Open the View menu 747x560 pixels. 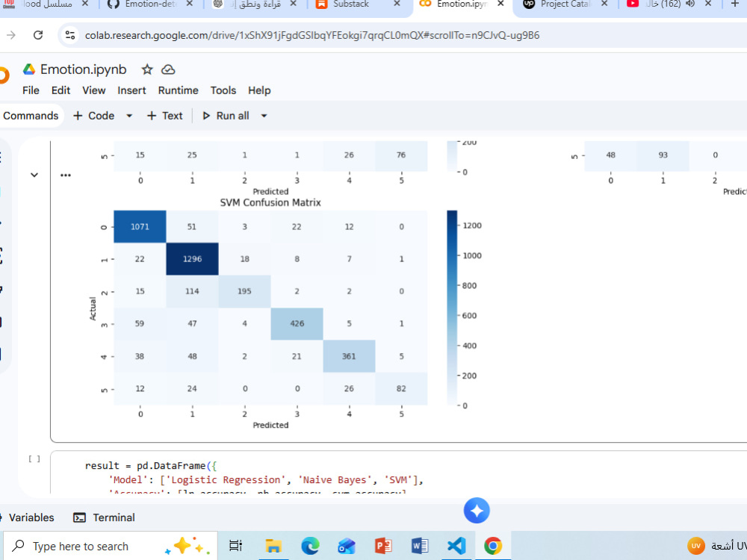(x=94, y=90)
